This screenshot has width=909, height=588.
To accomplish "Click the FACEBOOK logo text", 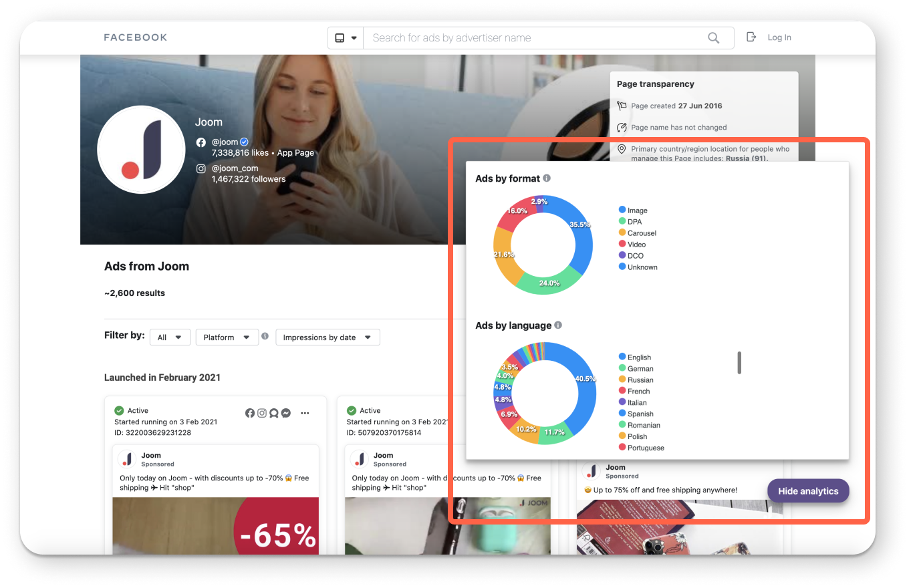I will (136, 37).
